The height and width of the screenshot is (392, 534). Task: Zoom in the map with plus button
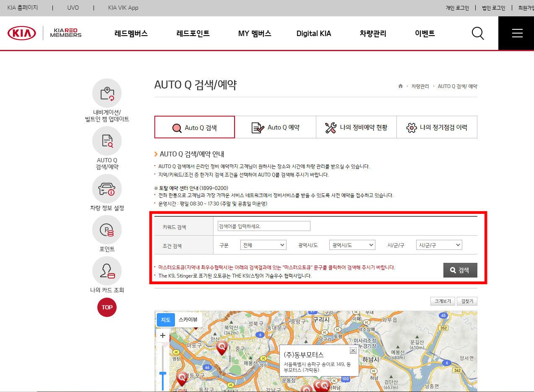click(x=163, y=335)
